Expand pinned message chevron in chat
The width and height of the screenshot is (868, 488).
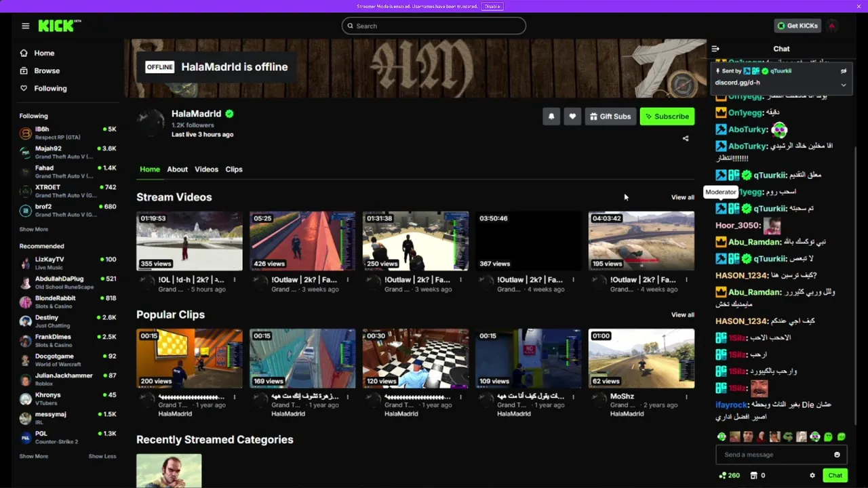[x=844, y=85]
